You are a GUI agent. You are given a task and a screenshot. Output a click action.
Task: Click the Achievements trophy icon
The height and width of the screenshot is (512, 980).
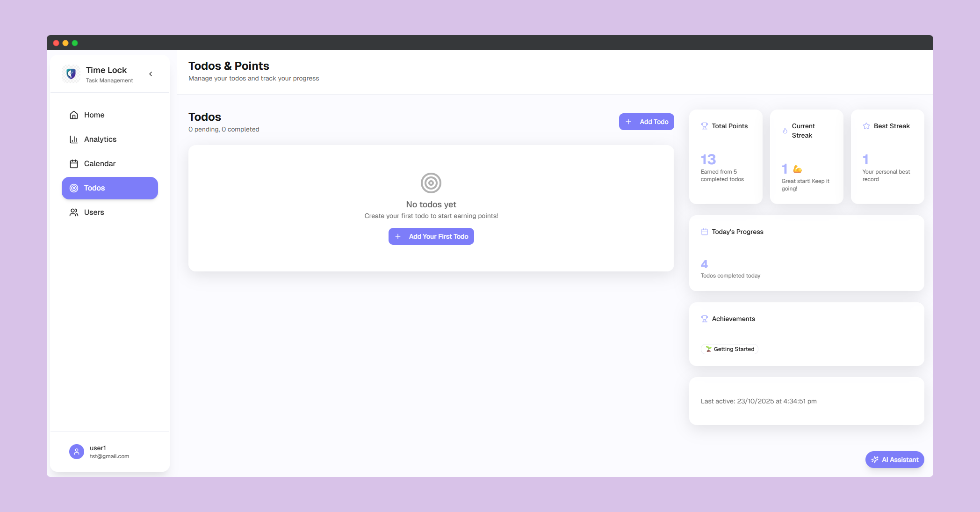point(705,319)
